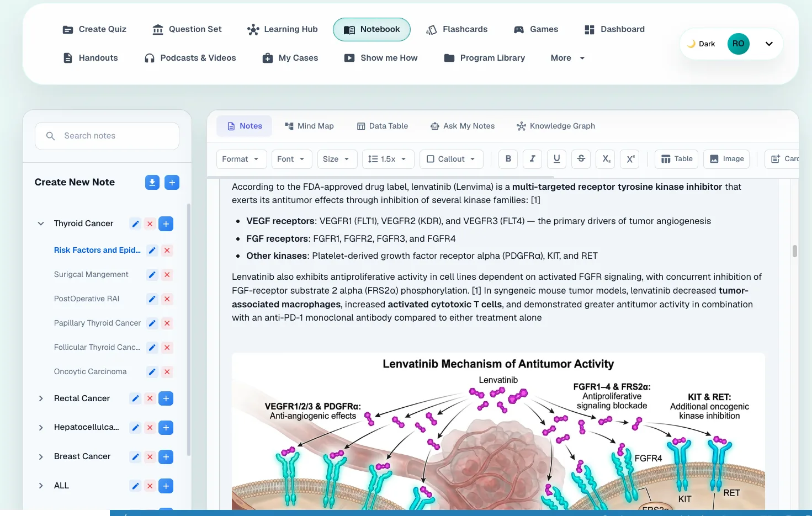
Task: Switch to Ask My Notes tab
Action: point(463,126)
